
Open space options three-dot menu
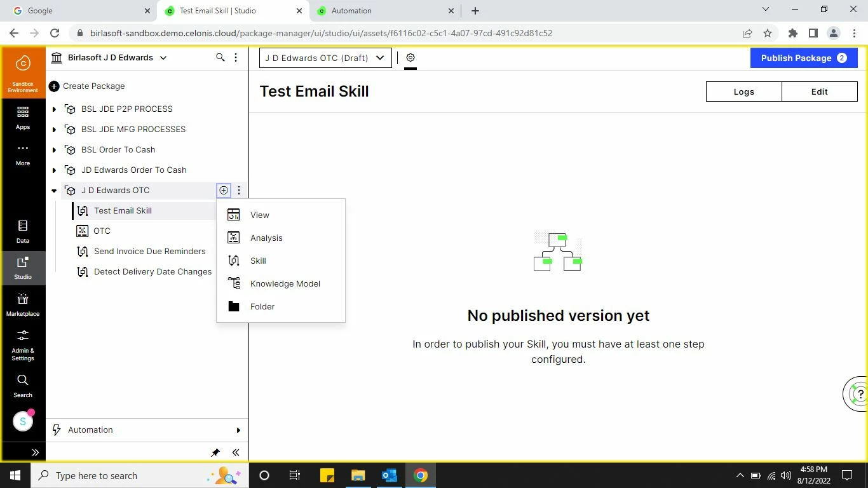236,58
